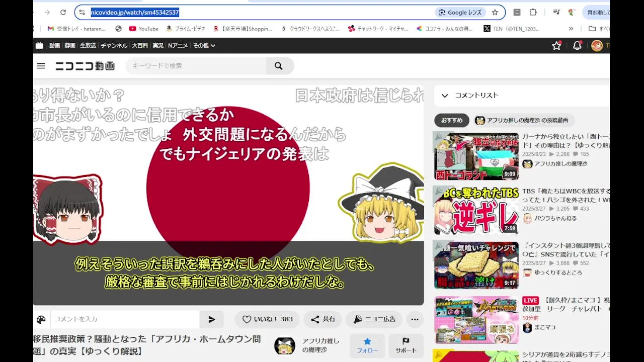Image resolution: width=644 pixels, height=362 pixels.
Task: Open the ガーナから独立したい video title
Action: pyautogui.click(x=566, y=141)
